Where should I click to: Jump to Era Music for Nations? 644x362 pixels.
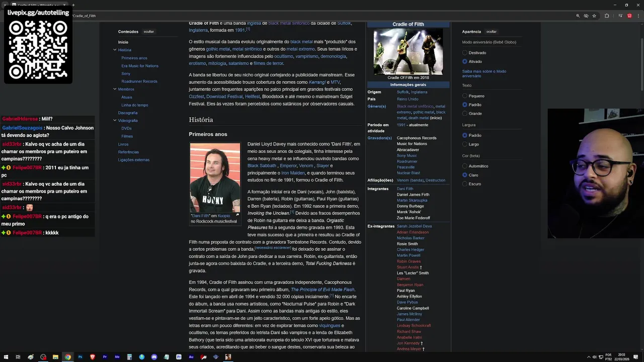pyautogui.click(x=140, y=66)
